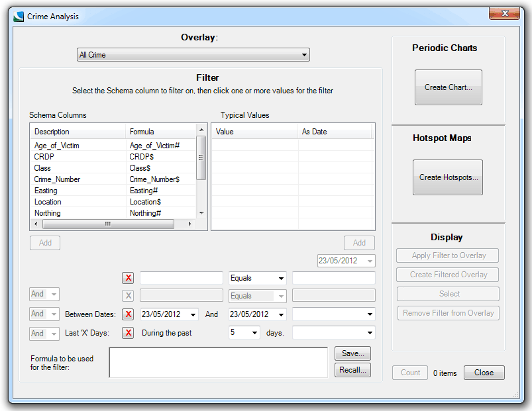Viewport: 532px width, 411px height.
Task: Open the And dropdown beside Between Dates
Action: point(44,314)
